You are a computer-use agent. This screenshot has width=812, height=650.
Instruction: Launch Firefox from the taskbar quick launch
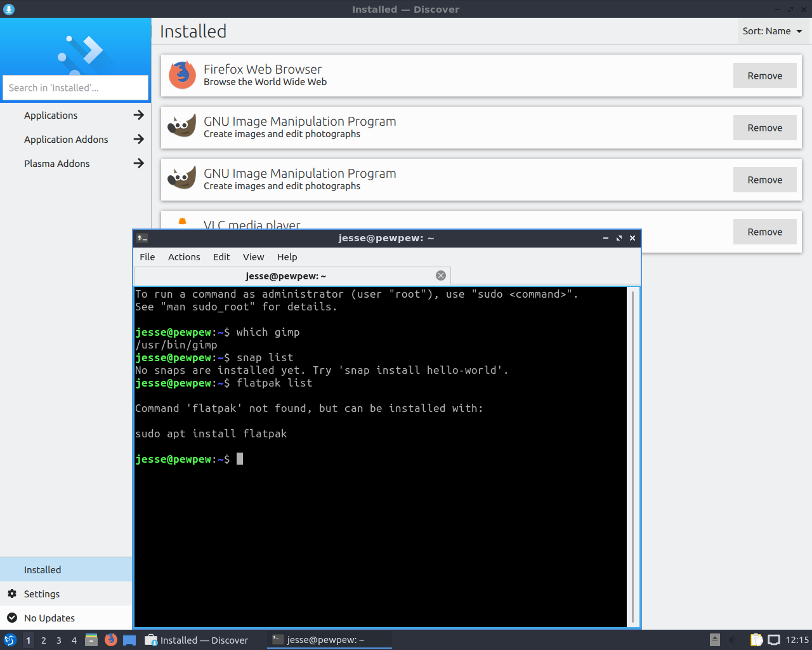coord(110,640)
